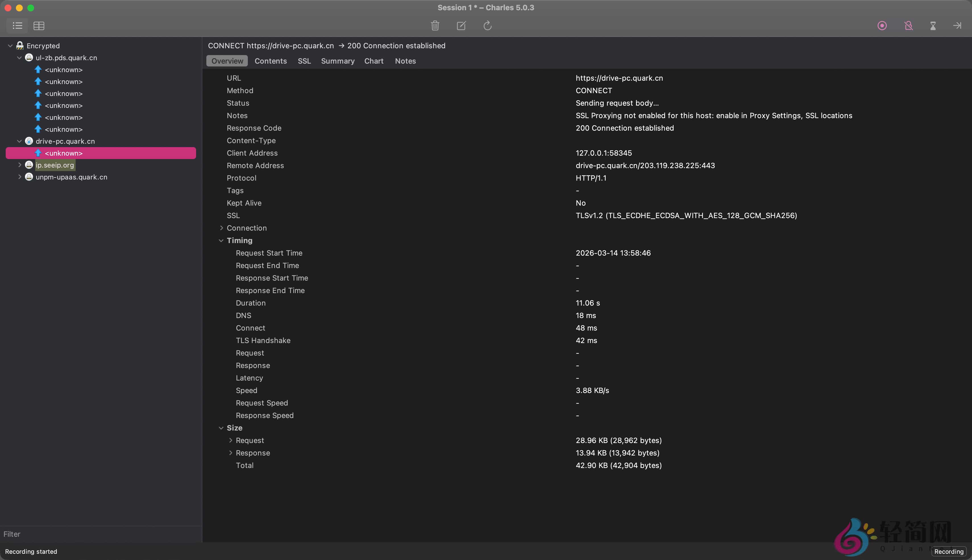972x560 pixels.
Task: Switch to the Contents tab
Action: click(x=270, y=61)
